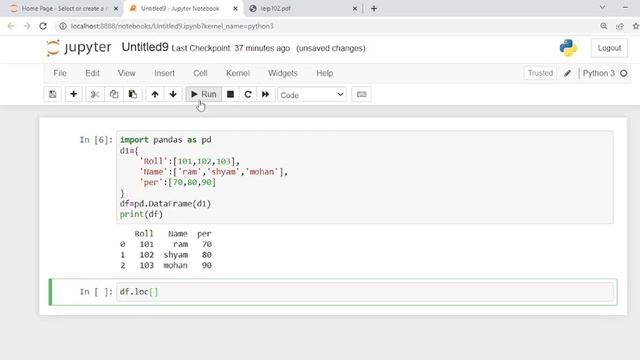
Task: Run the current cell
Action: pyautogui.click(x=204, y=94)
